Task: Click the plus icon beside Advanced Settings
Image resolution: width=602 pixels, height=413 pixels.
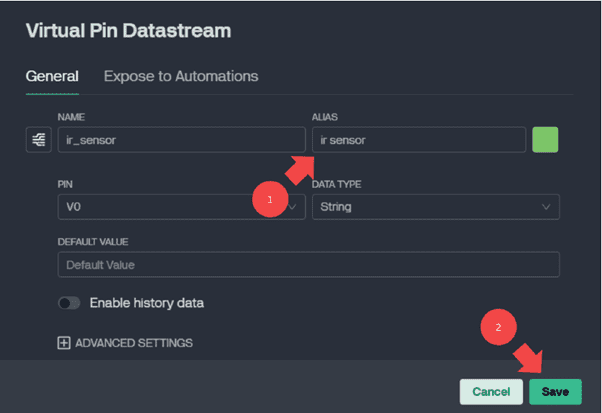Action: 64,343
